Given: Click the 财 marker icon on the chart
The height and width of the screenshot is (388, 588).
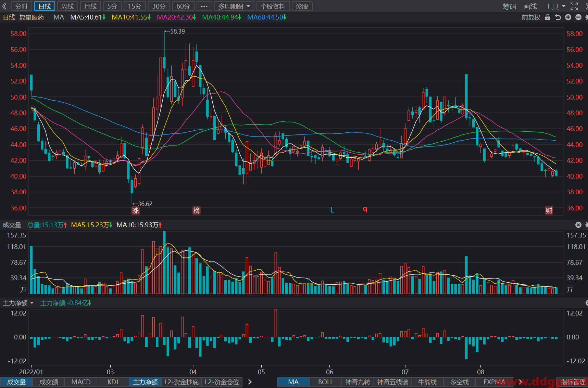Looking at the screenshot, I should (549, 210).
